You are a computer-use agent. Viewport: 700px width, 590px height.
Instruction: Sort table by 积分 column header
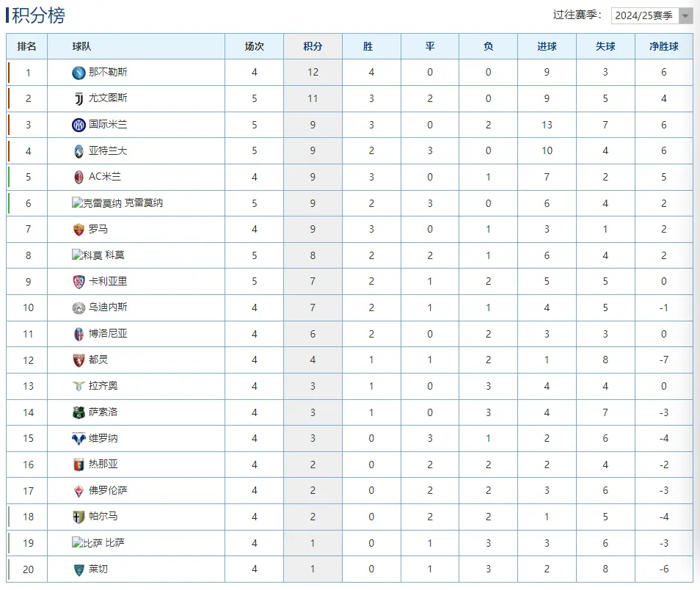(313, 46)
